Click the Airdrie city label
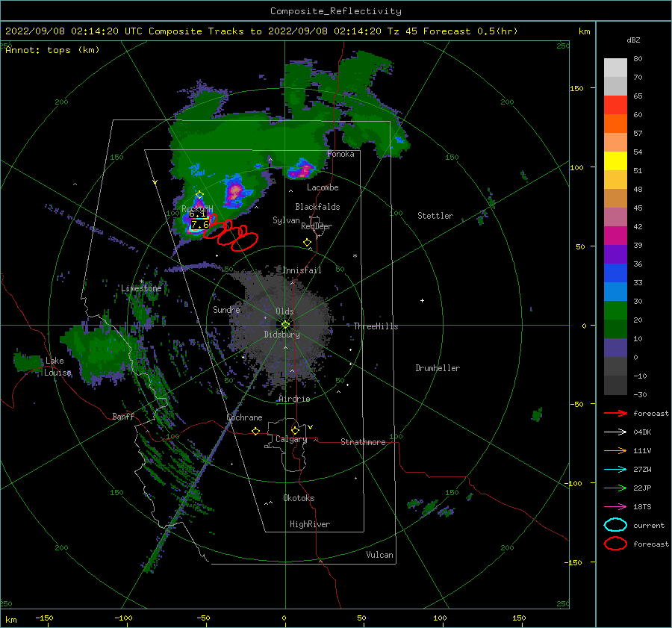672x628 pixels. point(294,399)
